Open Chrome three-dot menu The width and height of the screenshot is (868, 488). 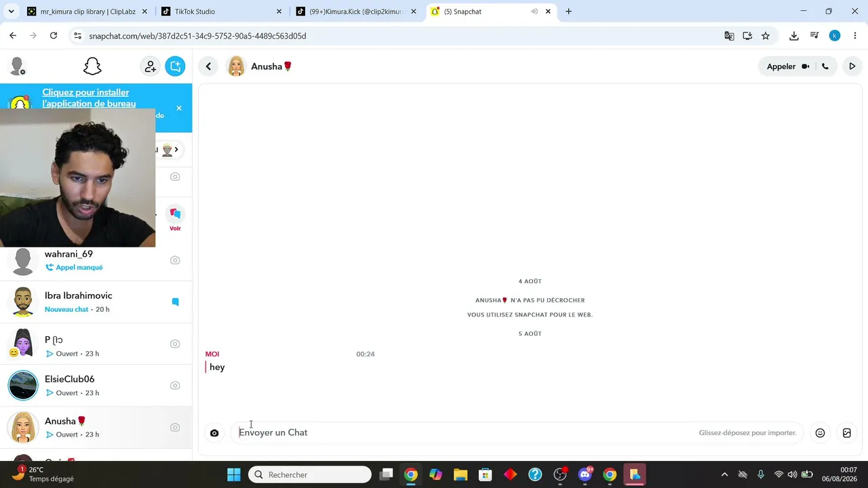[855, 36]
